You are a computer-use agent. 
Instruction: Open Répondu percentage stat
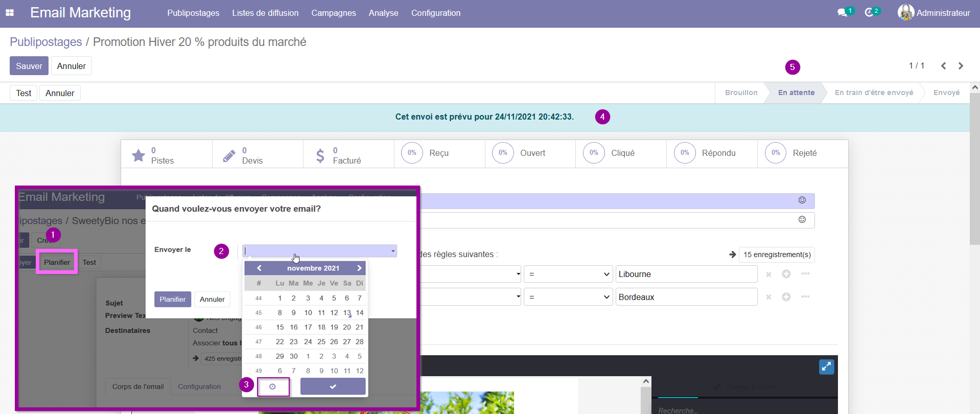coord(712,154)
